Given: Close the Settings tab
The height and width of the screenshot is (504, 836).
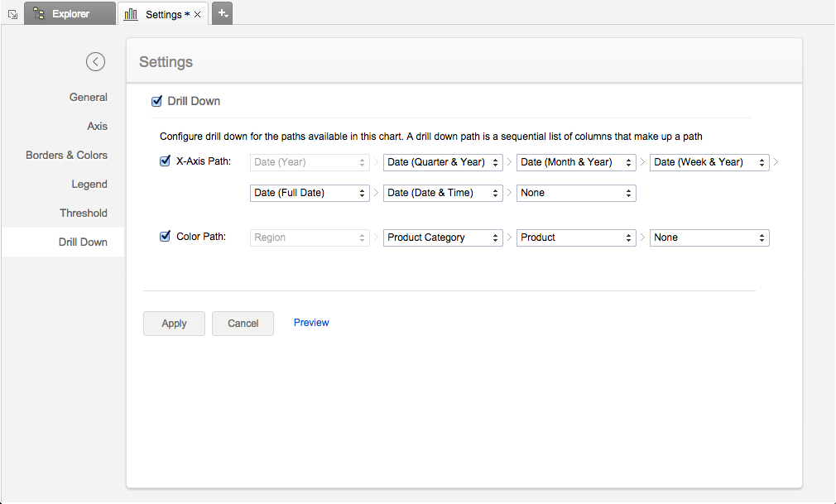Looking at the screenshot, I should click(x=198, y=14).
